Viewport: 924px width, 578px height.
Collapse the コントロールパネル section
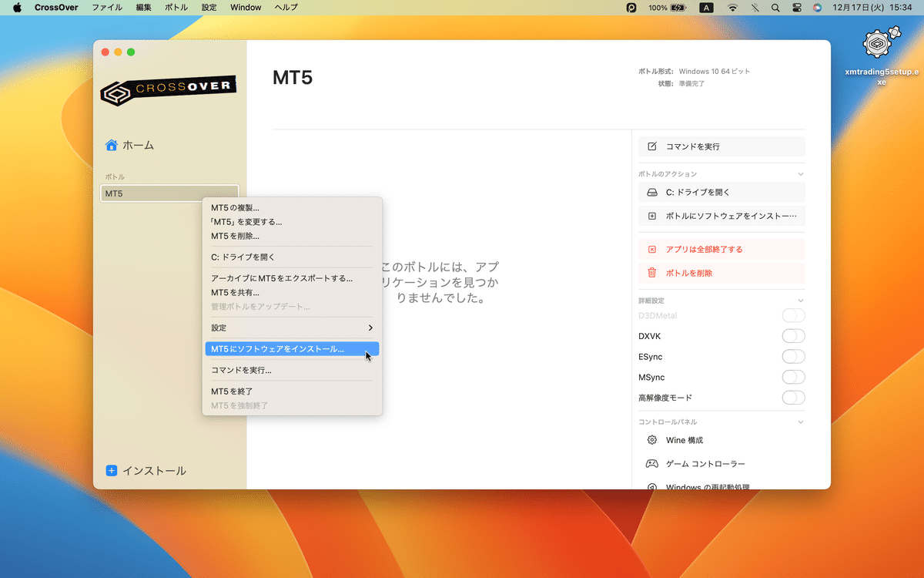point(800,422)
